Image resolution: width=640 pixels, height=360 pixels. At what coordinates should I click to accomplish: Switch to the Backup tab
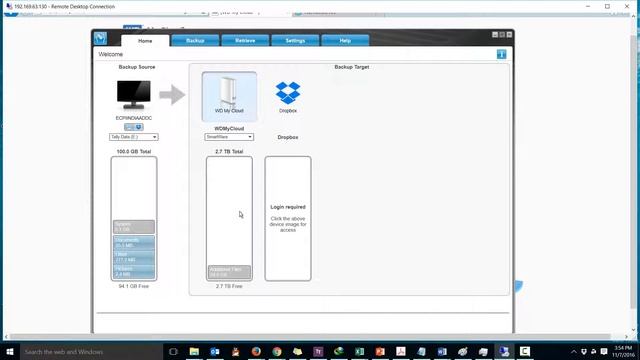195,40
